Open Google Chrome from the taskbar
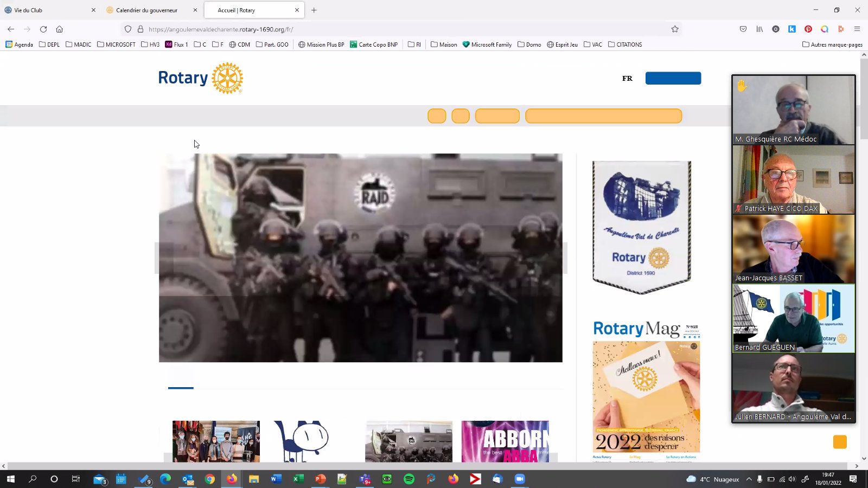Screen dimensions: 868x488 pos(209,479)
